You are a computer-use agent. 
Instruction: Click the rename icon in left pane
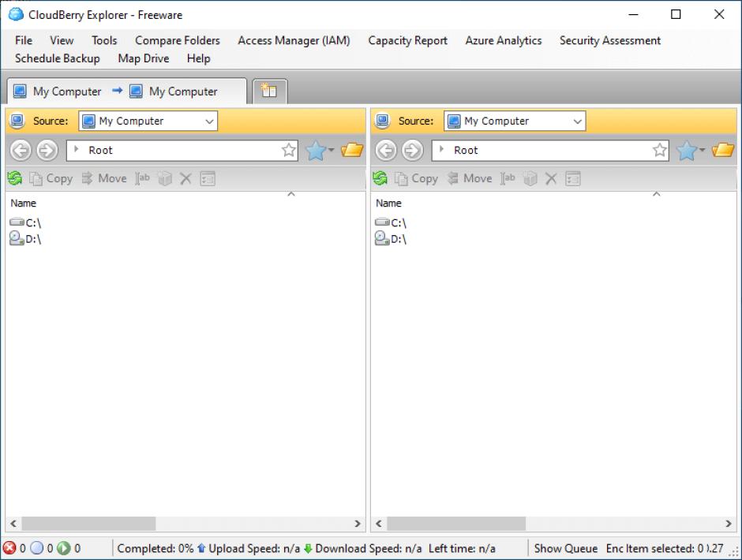[142, 178]
